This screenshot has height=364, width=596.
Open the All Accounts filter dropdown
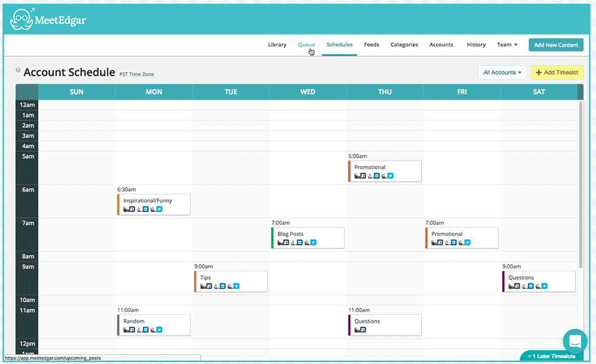pos(502,73)
